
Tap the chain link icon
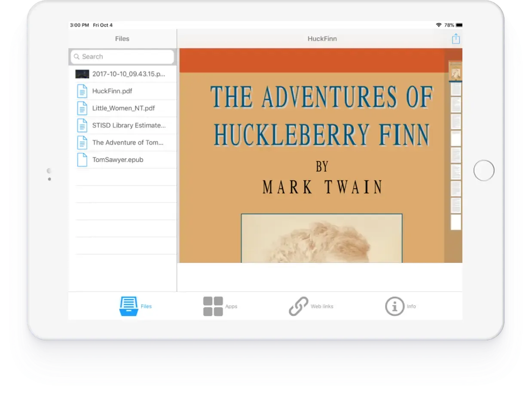pos(299,306)
